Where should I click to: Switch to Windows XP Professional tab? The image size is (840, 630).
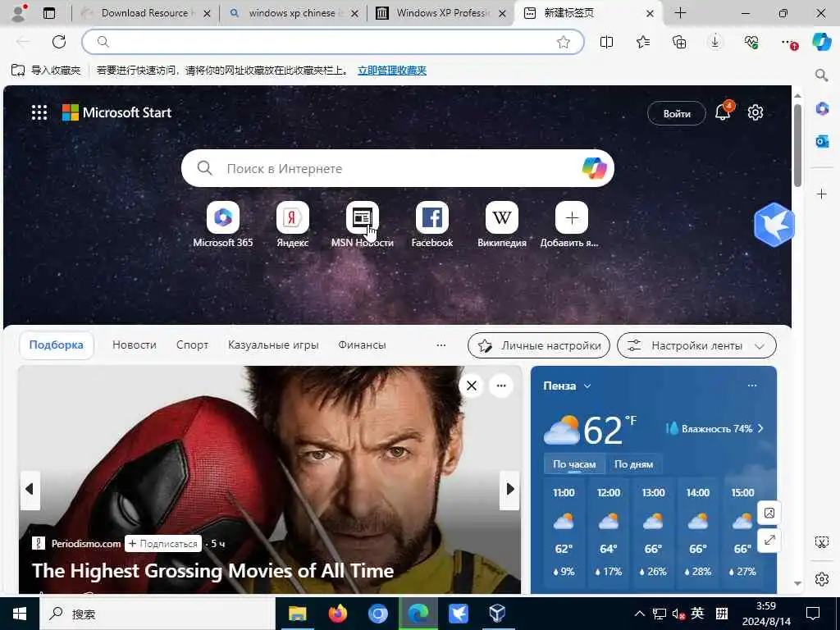[x=442, y=13]
